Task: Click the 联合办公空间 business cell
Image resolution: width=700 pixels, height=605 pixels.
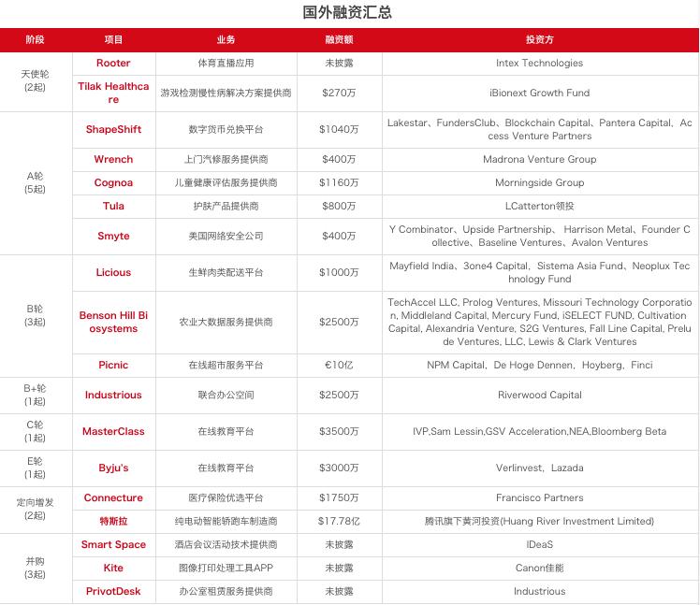Action: pyautogui.click(x=226, y=396)
